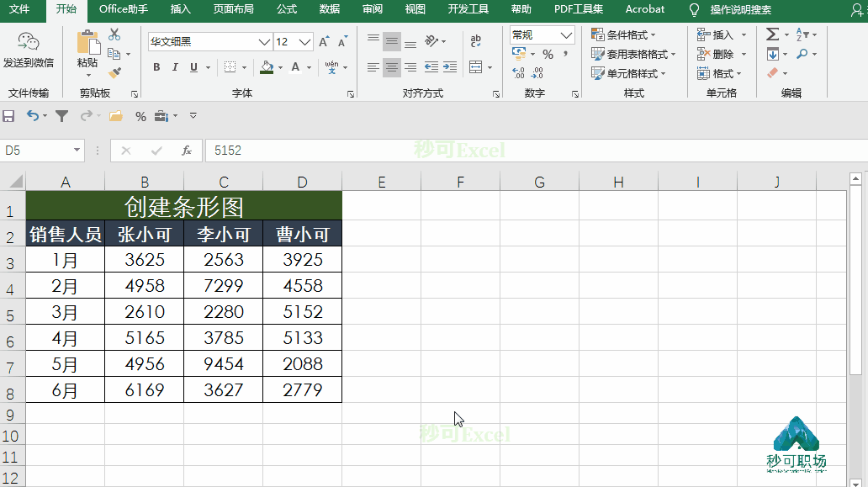The height and width of the screenshot is (487, 868).
Task: Click the Clear eraser icon
Action: click(x=773, y=73)
